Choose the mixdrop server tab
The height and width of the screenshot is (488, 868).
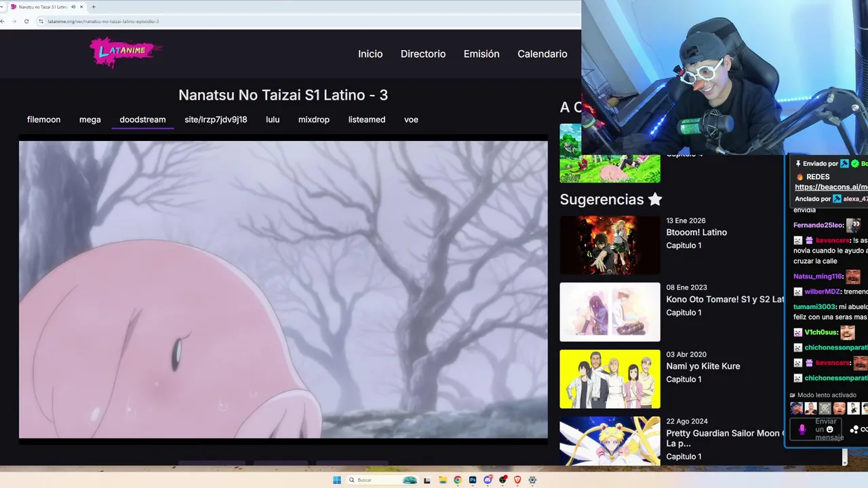coord(314,119)
